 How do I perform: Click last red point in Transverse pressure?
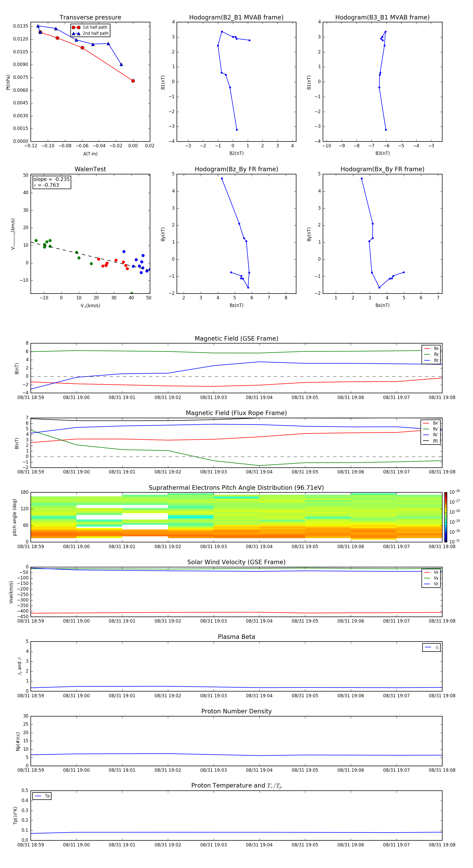133,81
